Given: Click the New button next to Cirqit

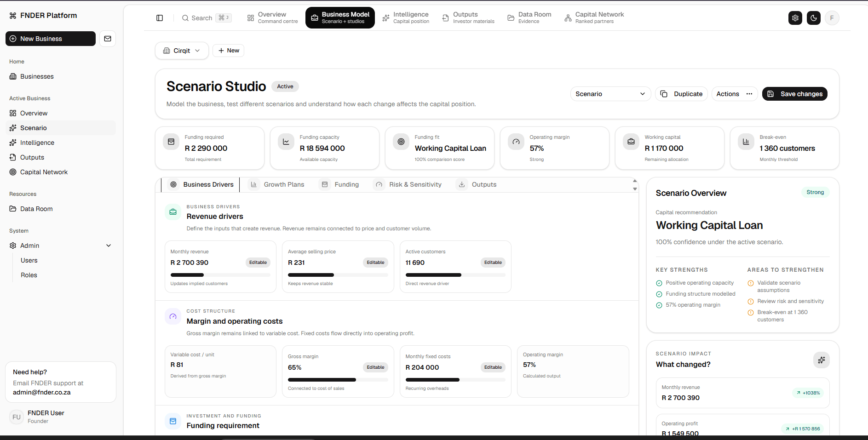Looking at the screenshot, I should (228, 51).
